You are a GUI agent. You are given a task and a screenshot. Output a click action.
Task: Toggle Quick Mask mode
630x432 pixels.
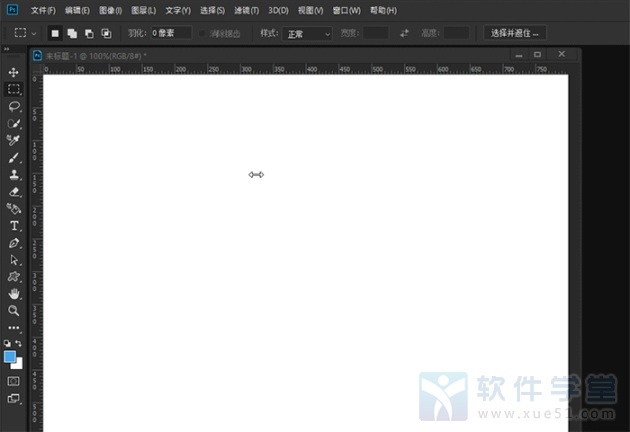(x=13, y=381)
